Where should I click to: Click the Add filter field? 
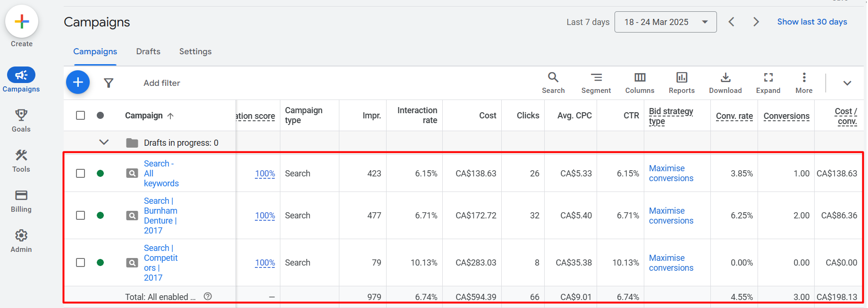[162, 83]
